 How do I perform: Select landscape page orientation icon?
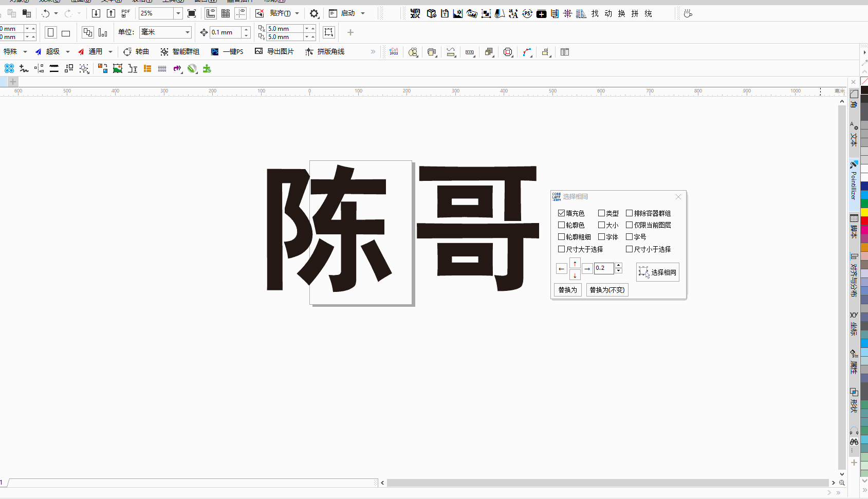66,33
